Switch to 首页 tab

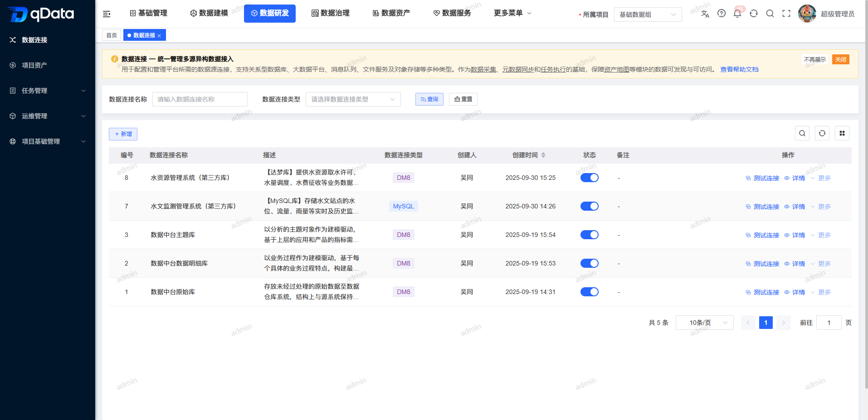click(112, 35)
